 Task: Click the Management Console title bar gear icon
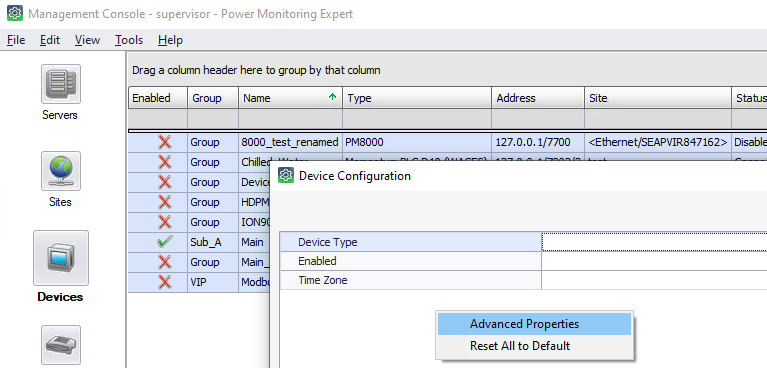[x=15, y=13]
